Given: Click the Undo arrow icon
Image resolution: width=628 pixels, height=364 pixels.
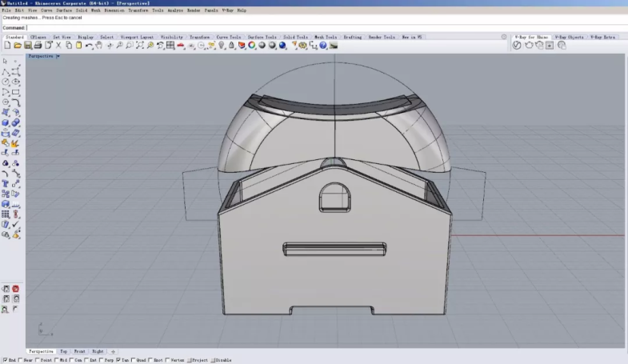Looking at the screenshot, I should 89,46.
